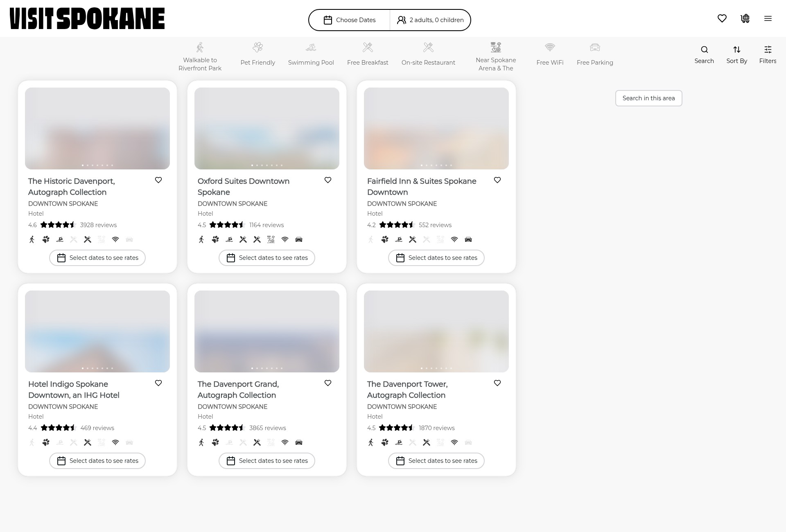Click walkable icon on Historic Davenport card

tap(32, 239)
